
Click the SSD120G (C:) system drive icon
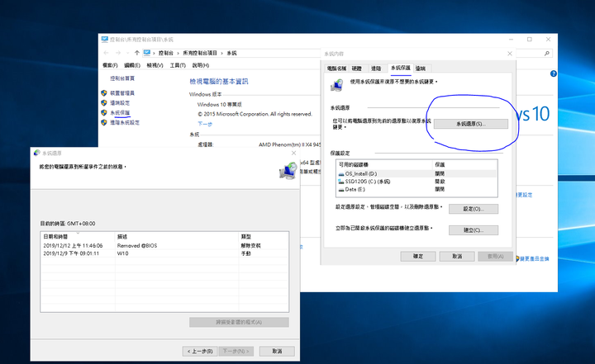pos(341,182)
